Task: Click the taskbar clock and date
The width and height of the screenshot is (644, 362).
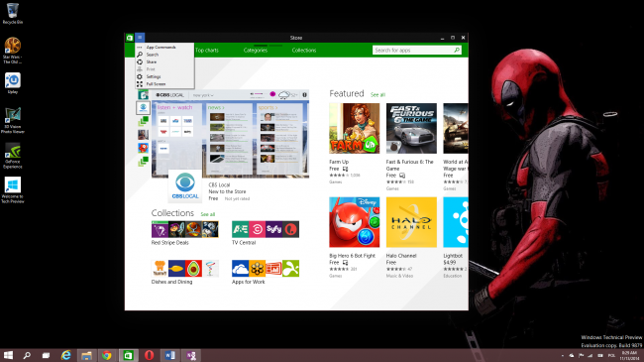Action: pyautogui.click(x=629, y=356)
